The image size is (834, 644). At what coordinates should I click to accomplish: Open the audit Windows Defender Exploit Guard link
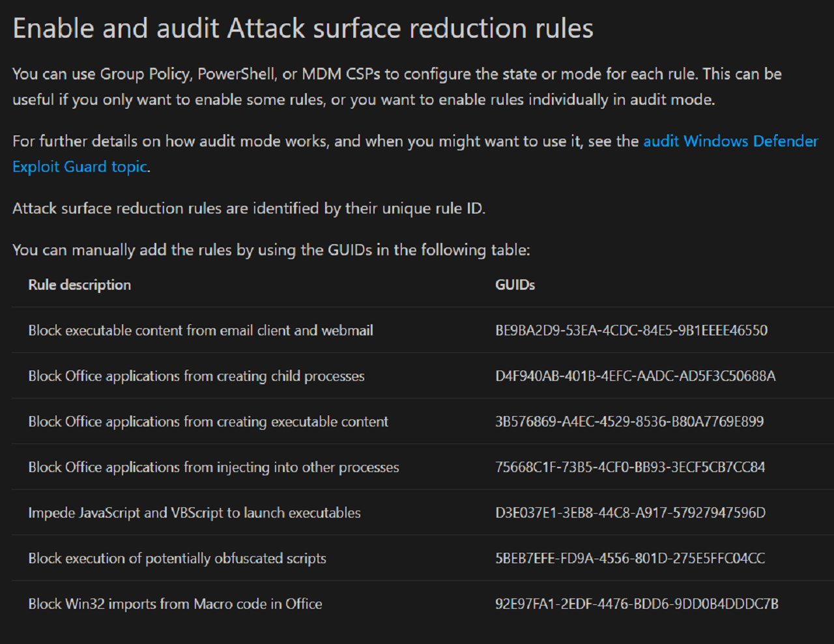point(730,141)
